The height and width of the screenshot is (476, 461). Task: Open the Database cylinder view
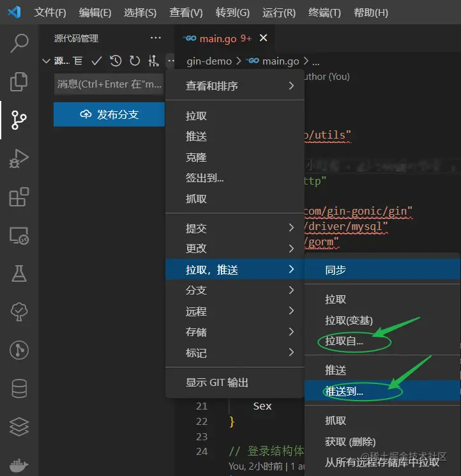[19, 388]
